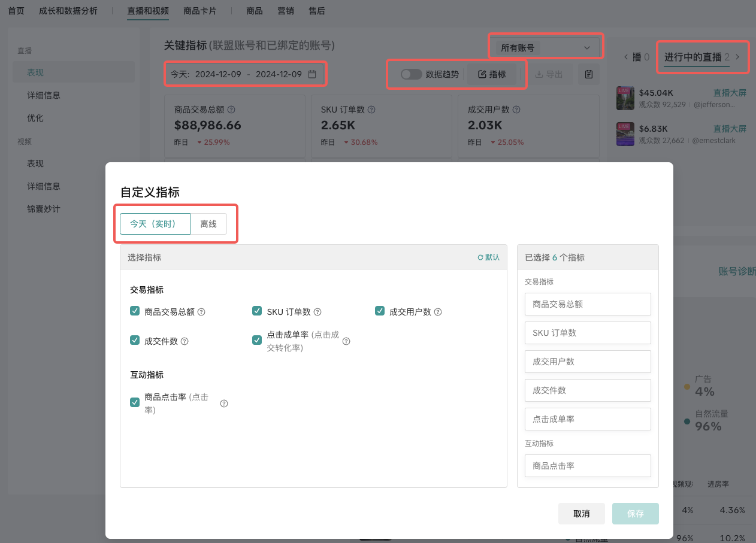The image size is (756, 543).
Task: Click the clipboard report icon beside export
Action: 588,74
